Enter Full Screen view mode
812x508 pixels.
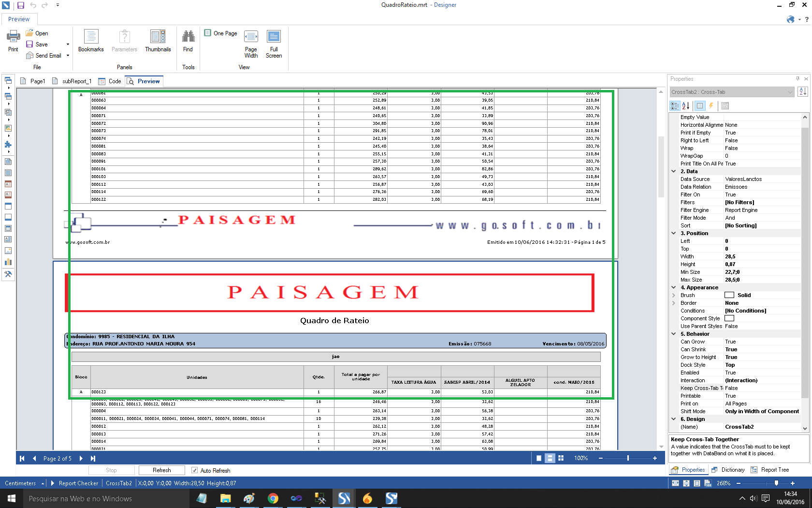point(274,44)
